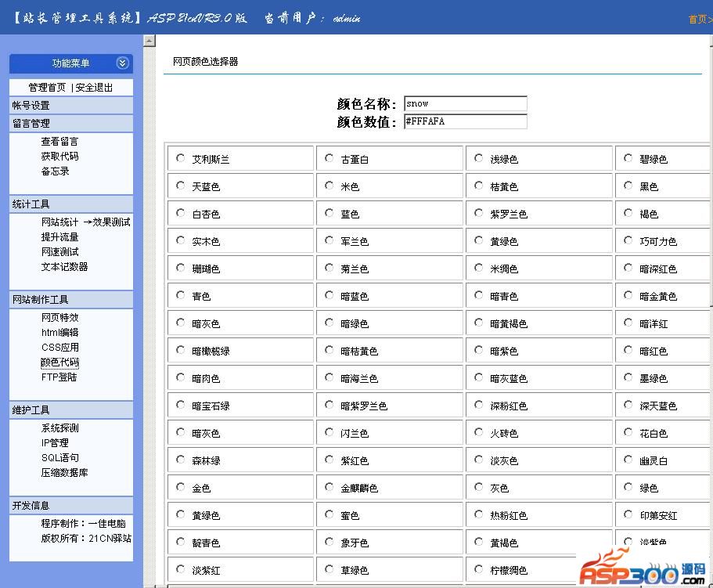The height and width of the screenshot is (588, 713).
Task: Open 文本记数器 menu item
Action: (x=65, y=267)
